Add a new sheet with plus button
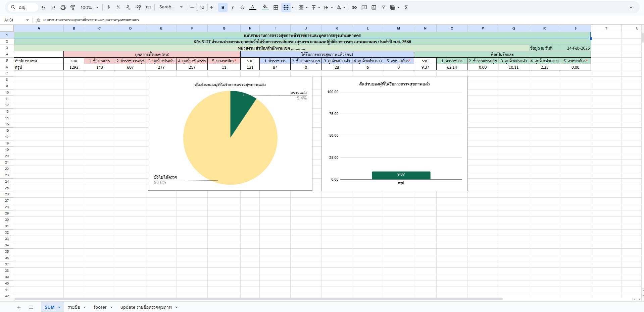The image size is (644, 312). [19, 307]
